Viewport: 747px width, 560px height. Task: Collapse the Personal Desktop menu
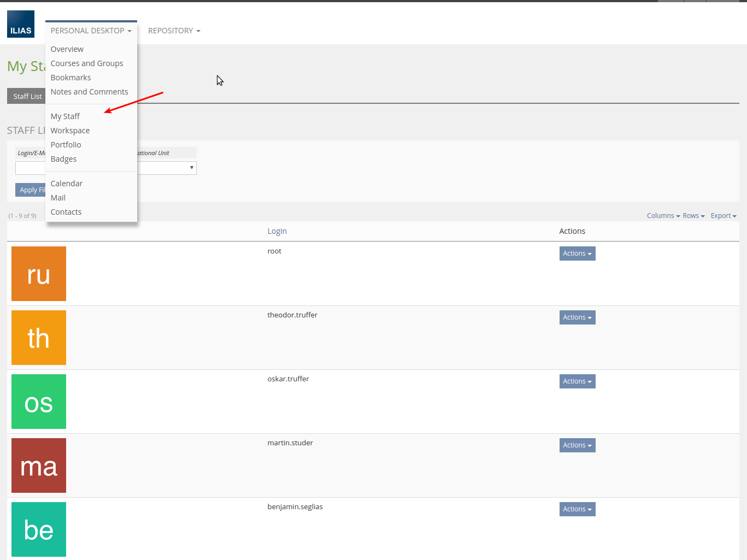(x=91, y=31)
